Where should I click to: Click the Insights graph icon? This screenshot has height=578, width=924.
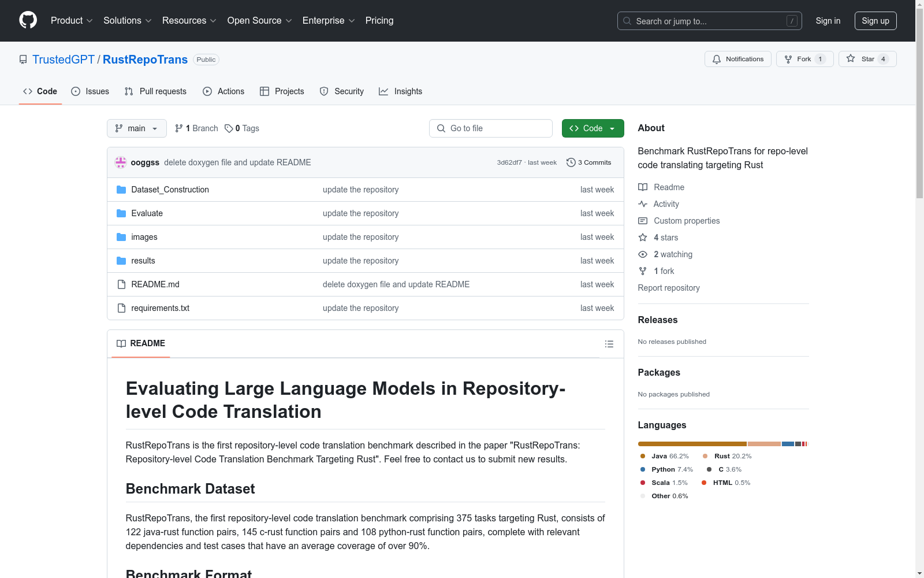(x=383, y=91)
